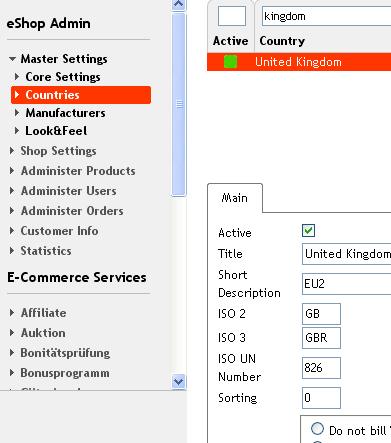This screenshot has height=443, width=391.
Task: Expand the Shop Settings arrow
Action: click(x=12, y=151)
